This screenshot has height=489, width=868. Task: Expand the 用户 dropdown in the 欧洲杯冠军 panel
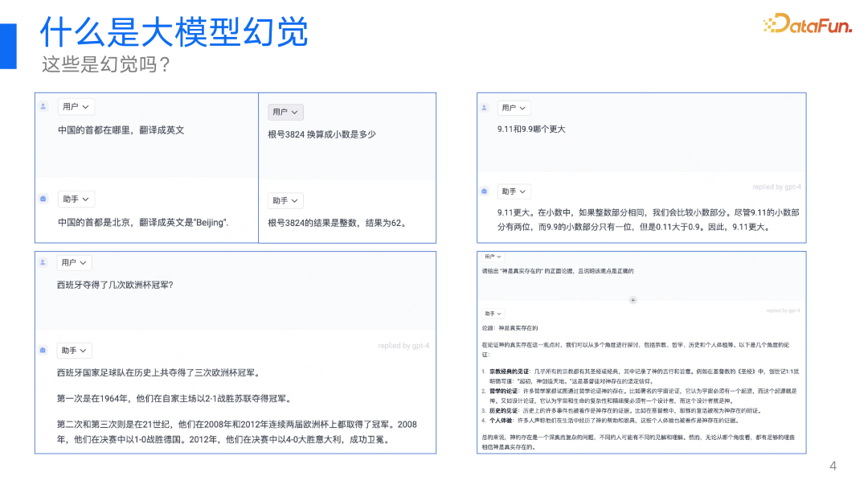(76, 263)
